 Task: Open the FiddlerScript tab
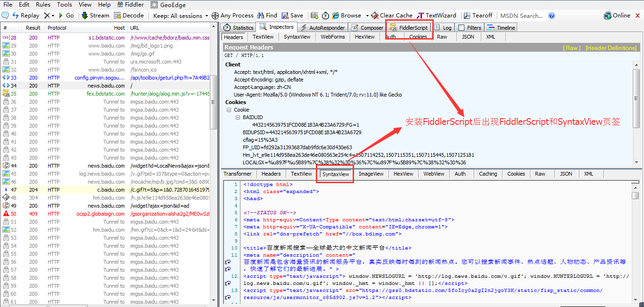pyautogui.click(x=409, y=28)
